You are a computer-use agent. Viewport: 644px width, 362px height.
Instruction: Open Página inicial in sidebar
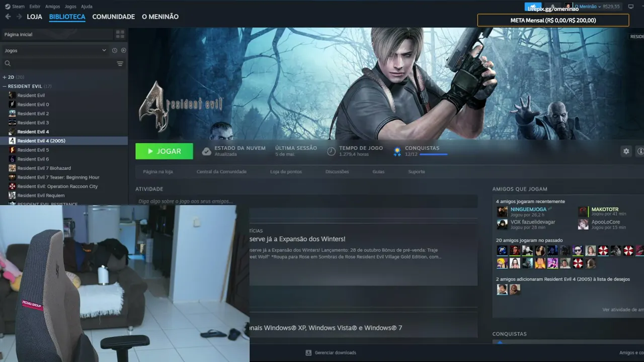[56, 34]
